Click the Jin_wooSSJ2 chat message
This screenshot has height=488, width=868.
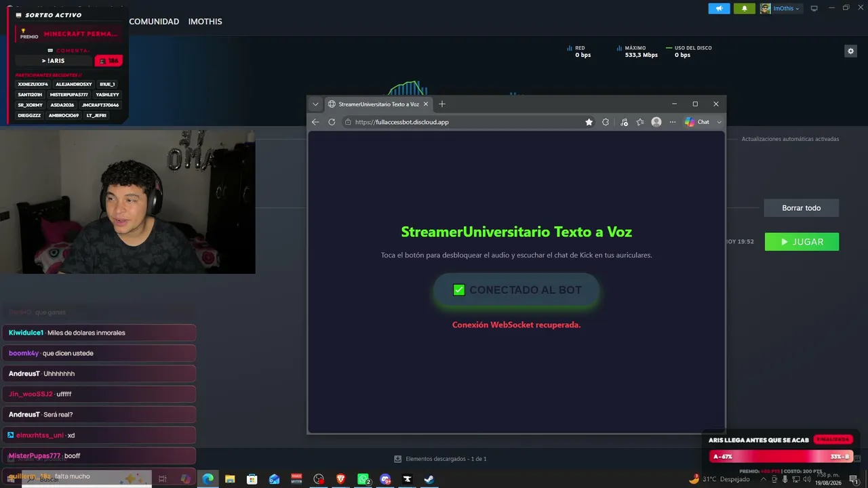coord(99,394)
